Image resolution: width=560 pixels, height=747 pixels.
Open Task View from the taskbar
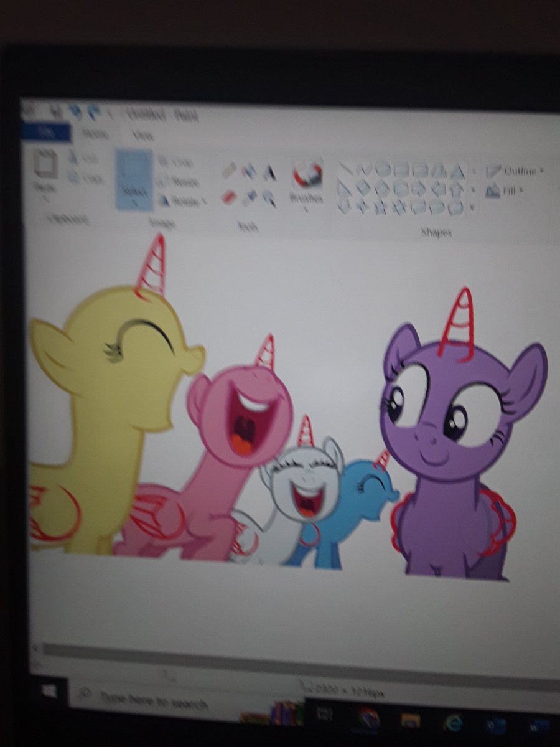pyautogui.click(x=325, y=713)
